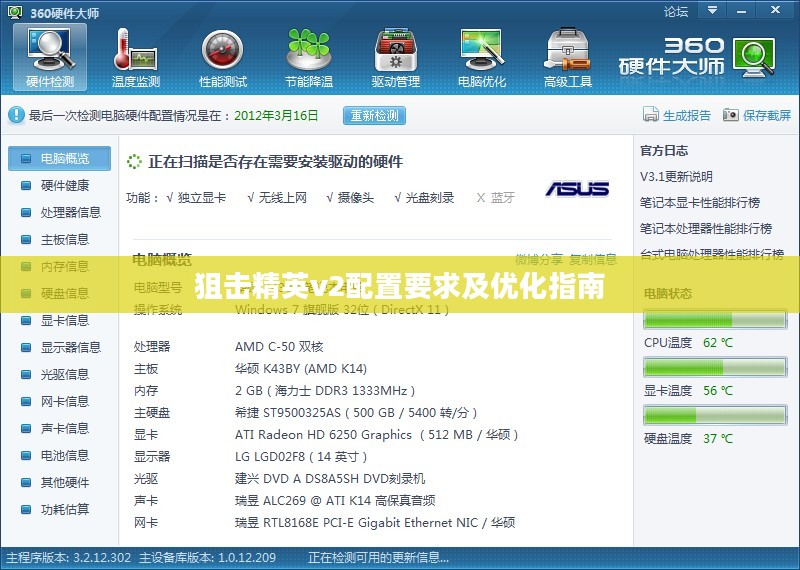
Task: Click the LG LGD02F8 display value
Action: coord(301,456)
